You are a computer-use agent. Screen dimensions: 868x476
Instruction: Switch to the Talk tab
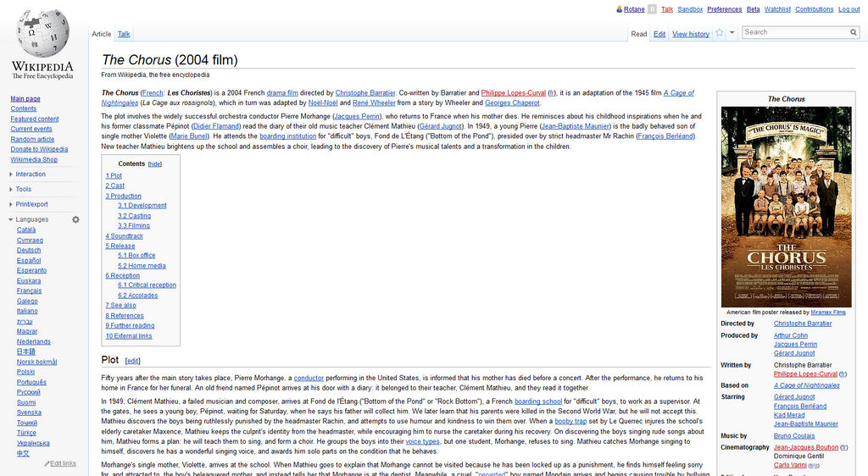click(124, 34)
